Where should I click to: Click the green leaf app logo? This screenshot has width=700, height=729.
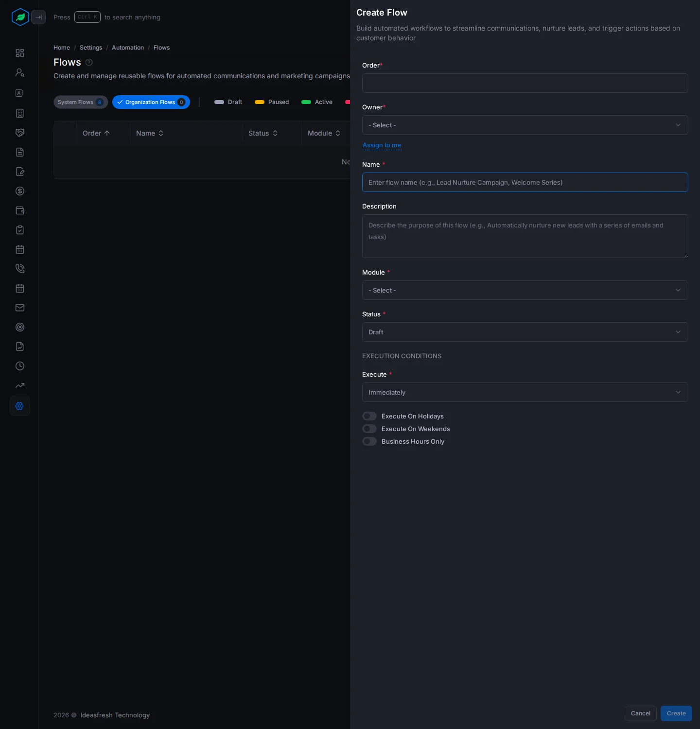pyautogui.click(x=20, y=17)
